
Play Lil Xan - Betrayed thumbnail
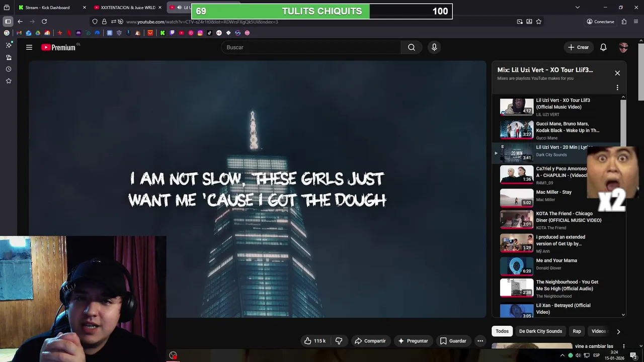pos(517,311)
